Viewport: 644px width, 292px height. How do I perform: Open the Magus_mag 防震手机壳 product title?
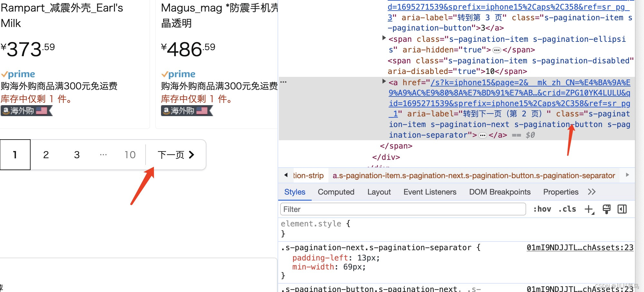pos(219,15)
